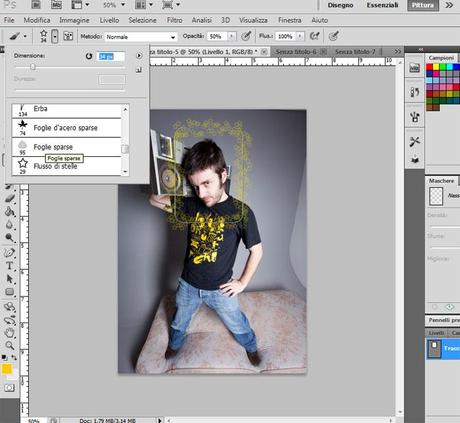This screenshot has width=460, height=423.
Task: Open the File menu
Action: tap(9, 20)
